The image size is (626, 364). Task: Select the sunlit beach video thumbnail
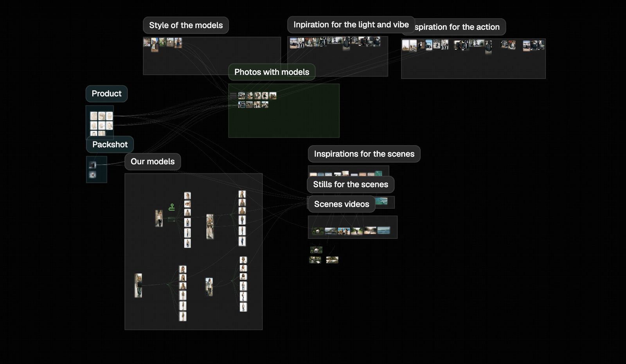[370, 231]
